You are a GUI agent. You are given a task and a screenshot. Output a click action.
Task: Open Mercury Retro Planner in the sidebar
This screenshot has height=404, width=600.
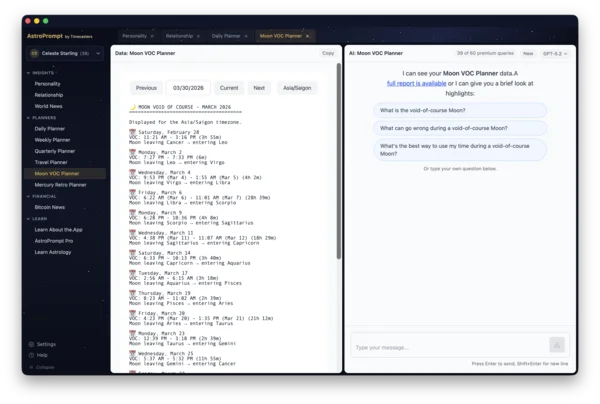pyautogui.click(x=60, y=185)
